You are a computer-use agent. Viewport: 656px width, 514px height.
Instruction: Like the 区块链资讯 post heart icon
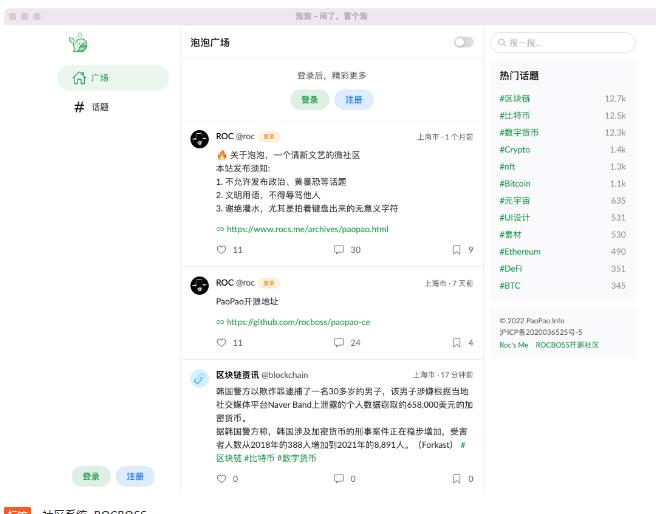pyautogui.click(x=221, y=478)
